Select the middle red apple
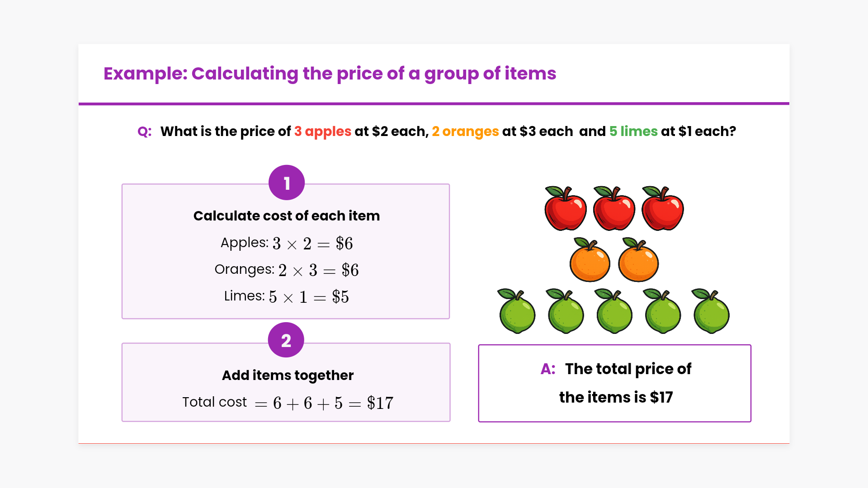Viewport: 868px width, 488px height. [614, 209]
